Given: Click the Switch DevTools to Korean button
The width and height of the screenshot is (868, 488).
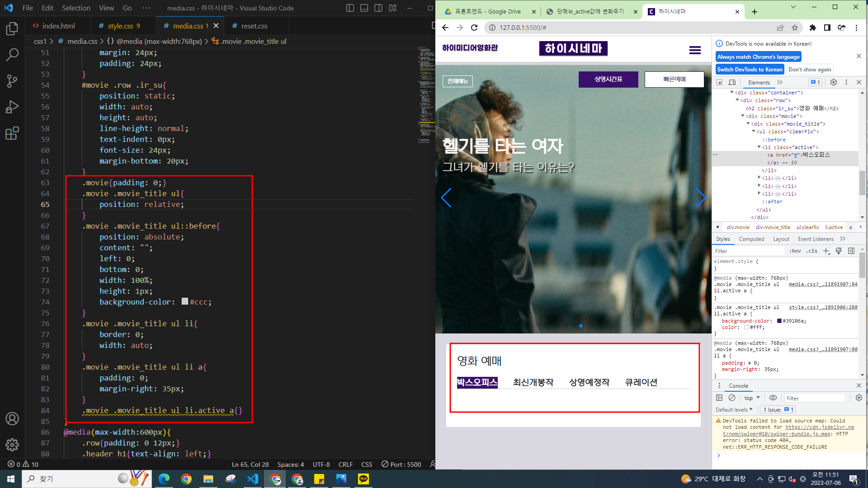Looking at the screenshot, I should coord(750,70).
